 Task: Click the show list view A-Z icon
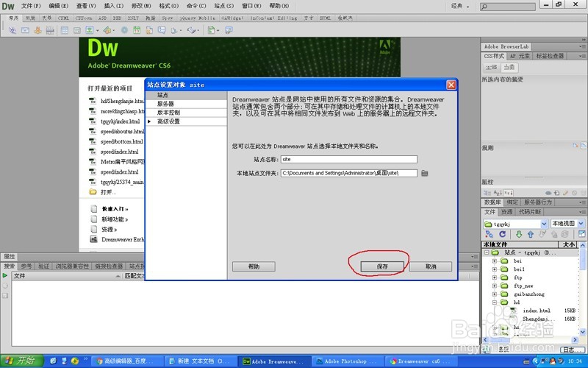498,193
